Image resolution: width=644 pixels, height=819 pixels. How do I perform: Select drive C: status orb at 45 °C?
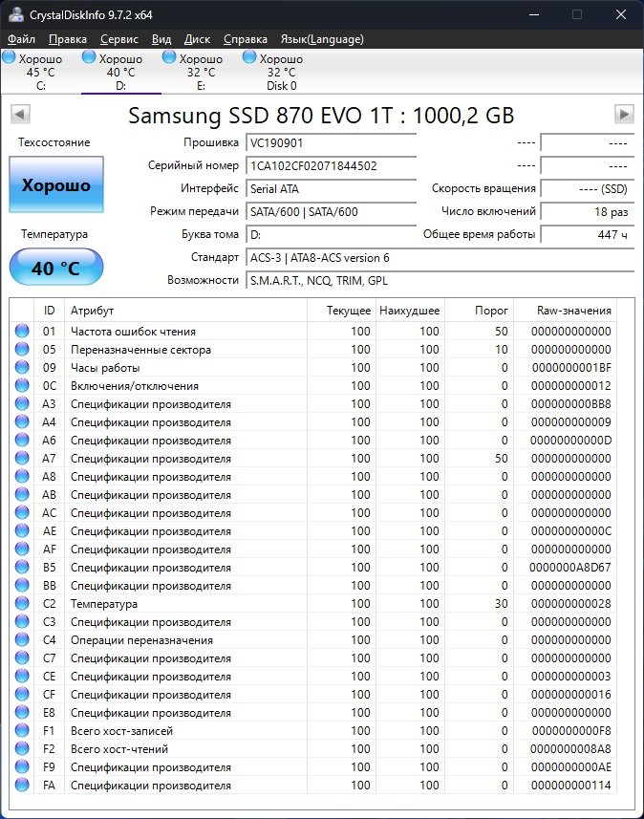point(10,58)
